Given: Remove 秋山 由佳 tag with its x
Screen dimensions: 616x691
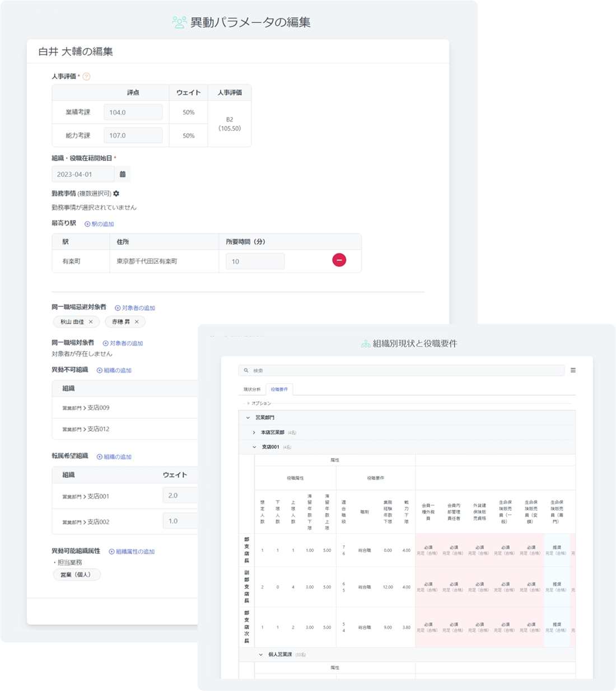Looking at the screenshot, I should [91, 321].
